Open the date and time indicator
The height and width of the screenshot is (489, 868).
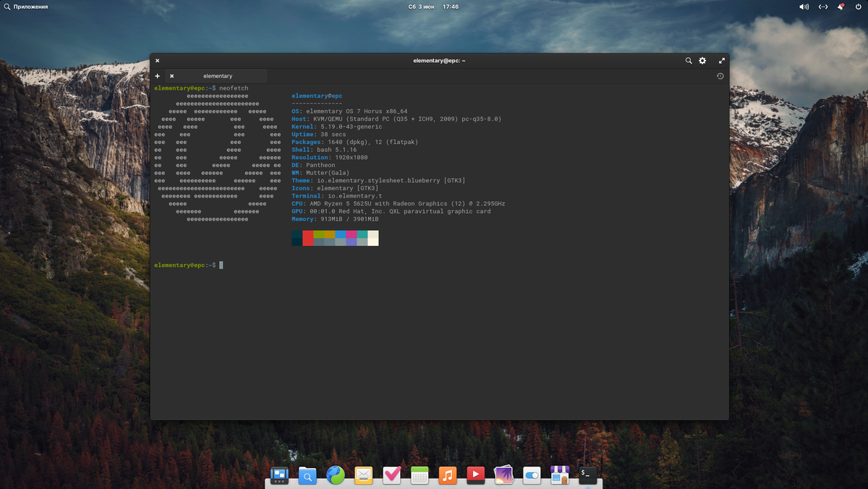[x=433, y=7]
